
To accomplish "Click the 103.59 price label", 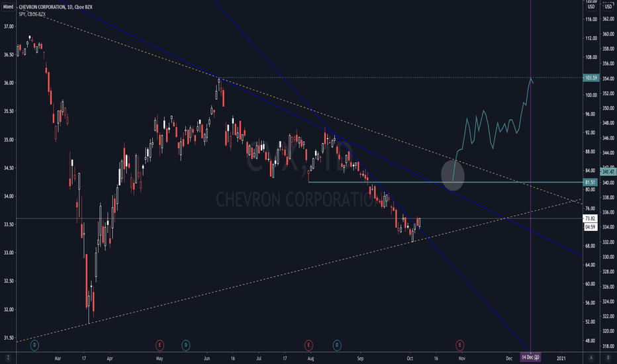I will pyautogui.click(x=591, y=78).
